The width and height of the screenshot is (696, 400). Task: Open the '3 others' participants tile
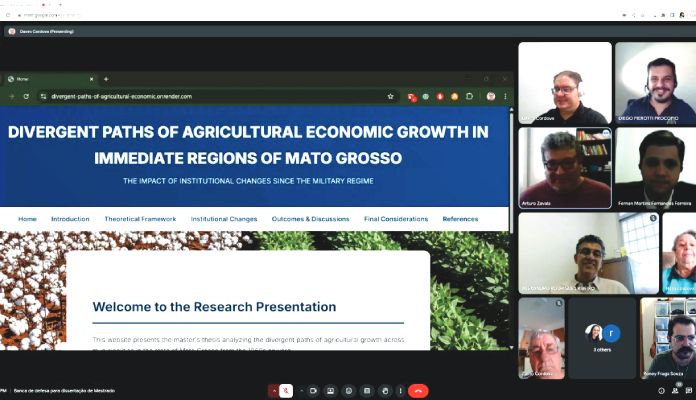click(602, 338)
